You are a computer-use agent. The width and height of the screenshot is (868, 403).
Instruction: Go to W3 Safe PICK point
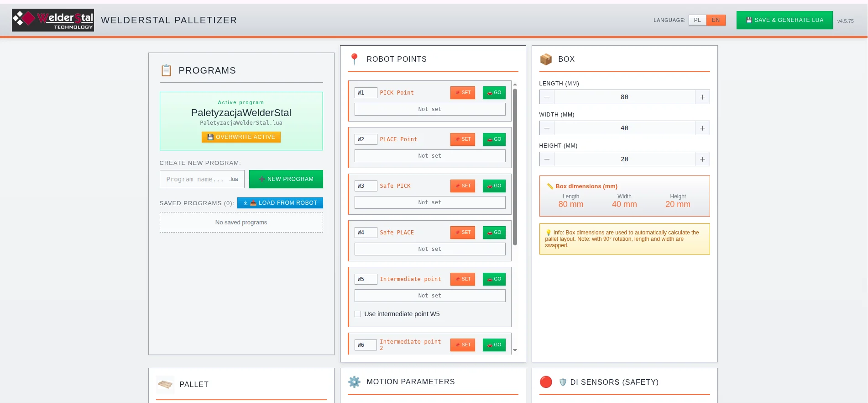click(494, 186)
